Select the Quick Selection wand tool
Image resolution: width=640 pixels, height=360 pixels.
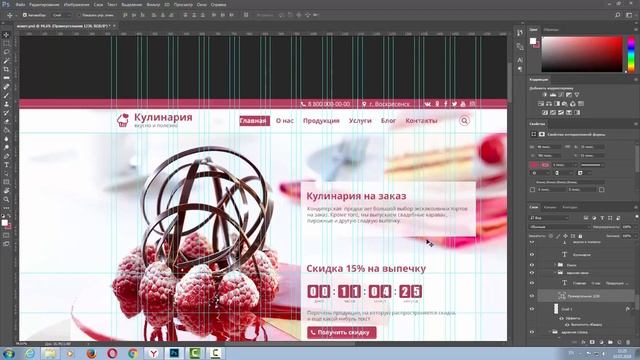pos(6,61)
